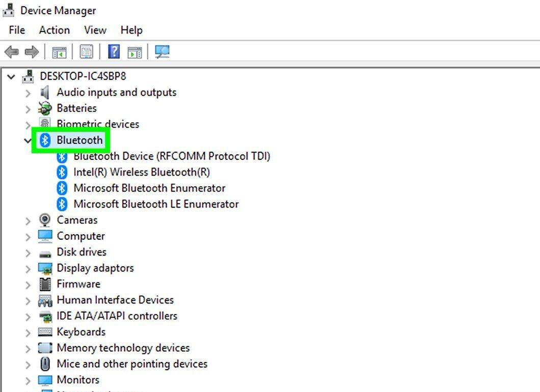Viewport: 540px width, 392px height.
Task: Select Intel(R) Wireless Bluetooth(R) label
Action: click(x=142, y=172)
